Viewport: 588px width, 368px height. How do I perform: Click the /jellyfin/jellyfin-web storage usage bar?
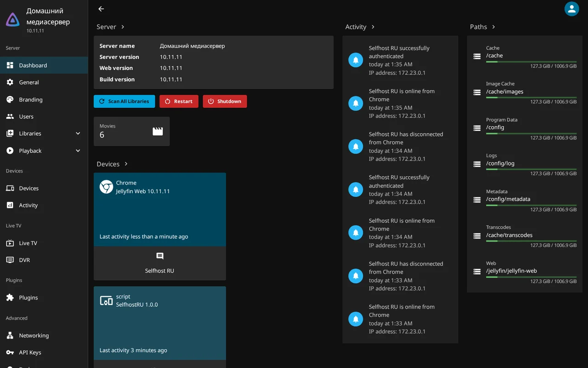pos(531,277)
